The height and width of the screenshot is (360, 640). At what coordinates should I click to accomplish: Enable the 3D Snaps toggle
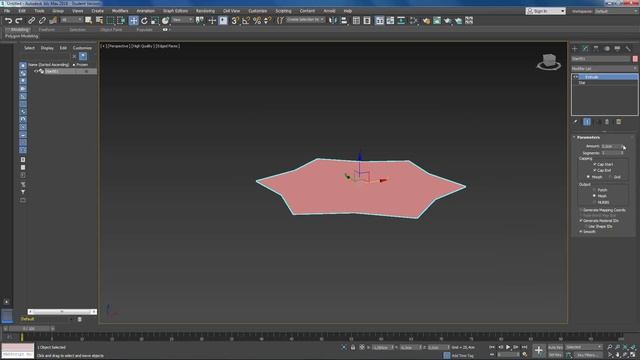click(x=235, y=20)
